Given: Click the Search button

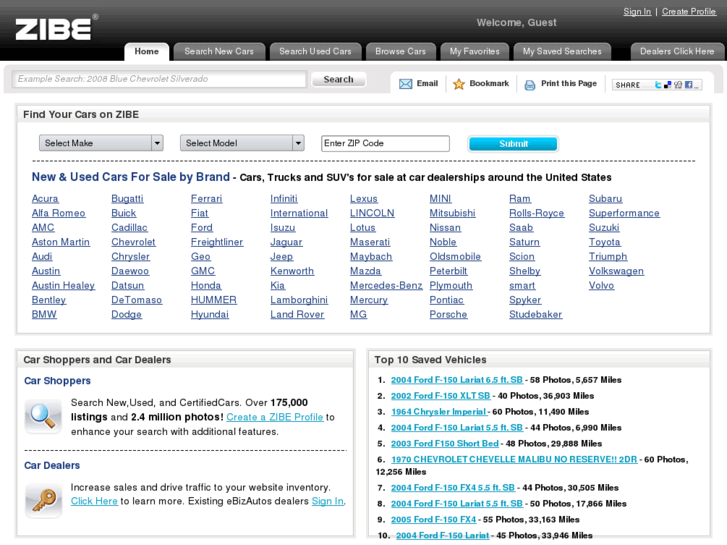Looking at the screenshot, I should click(338, 79).
